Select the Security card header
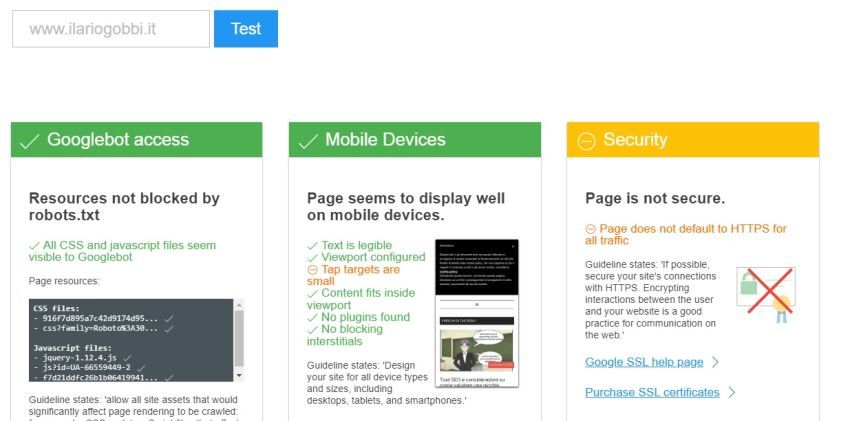The image size is (850, 421). (693, 140)
